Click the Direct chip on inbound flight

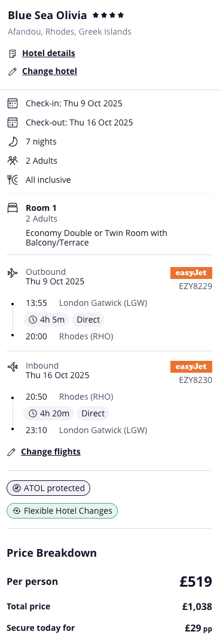point(93,413)
